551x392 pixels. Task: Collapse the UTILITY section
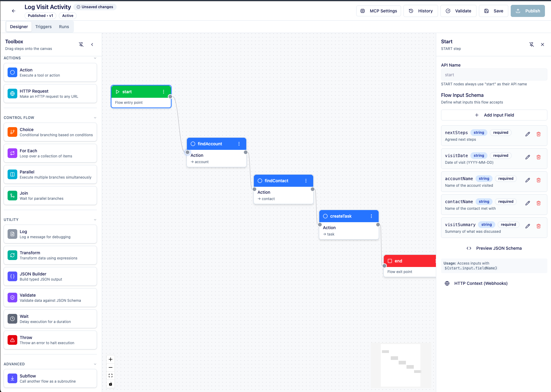click(95, 220)
